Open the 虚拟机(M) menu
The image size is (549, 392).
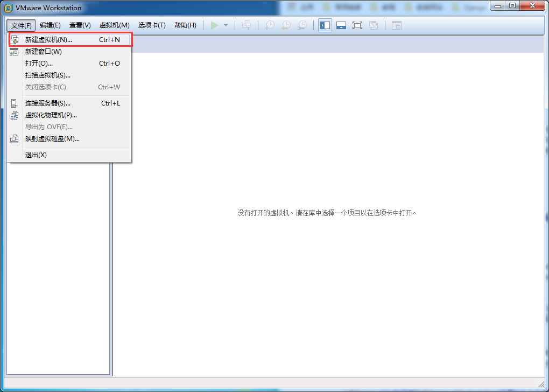pos(114,25)
